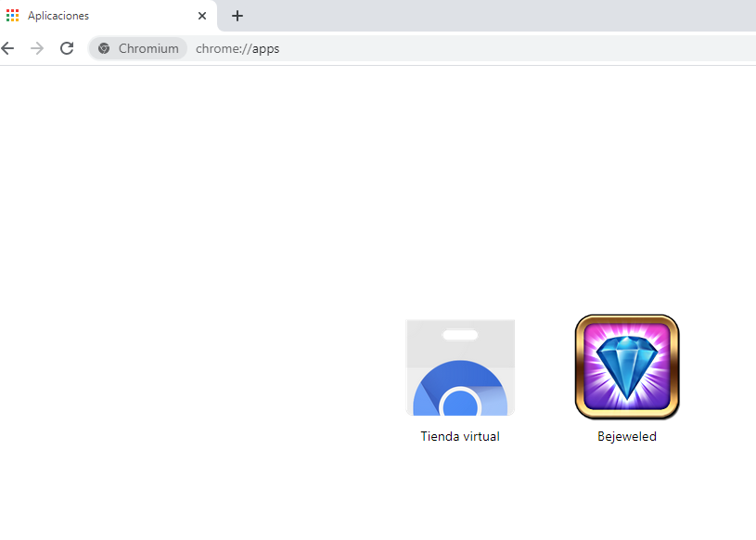Click the forward navigation arrow
This screenshot has width=756, height=540.
point(37,48)
